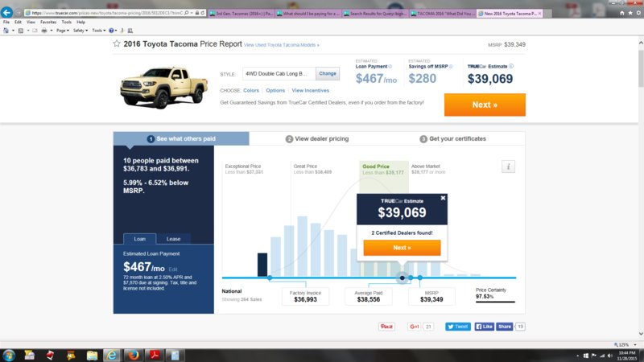Open the Page dropdown menu
Viewport: 644px width, 362px height.
63,31
